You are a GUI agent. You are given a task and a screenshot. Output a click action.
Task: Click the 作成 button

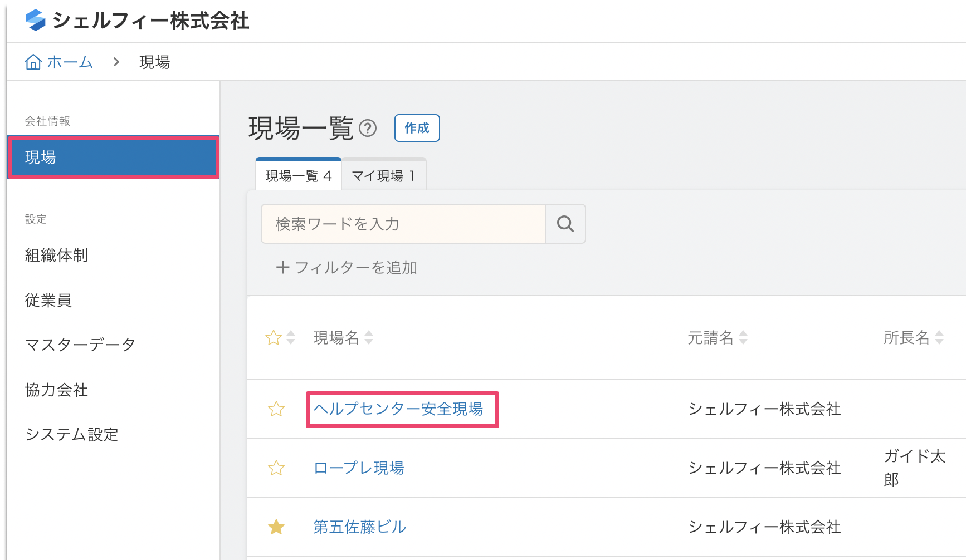(x=417, y=128)
